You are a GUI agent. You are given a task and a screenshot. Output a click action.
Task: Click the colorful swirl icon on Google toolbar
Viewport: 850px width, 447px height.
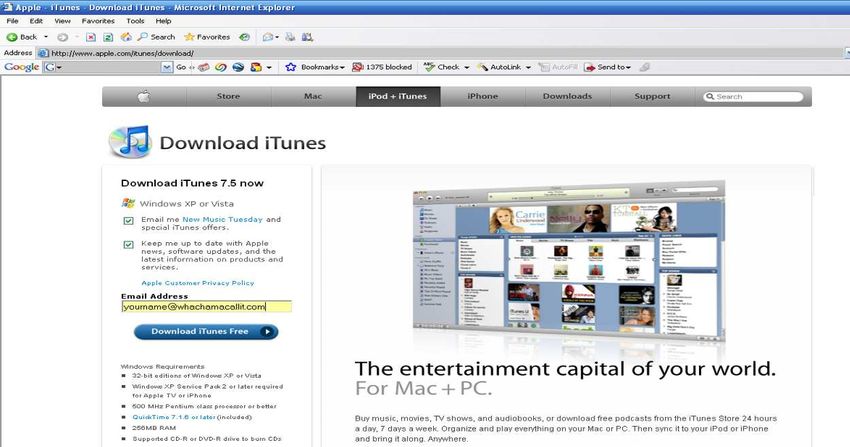[221, 67]
